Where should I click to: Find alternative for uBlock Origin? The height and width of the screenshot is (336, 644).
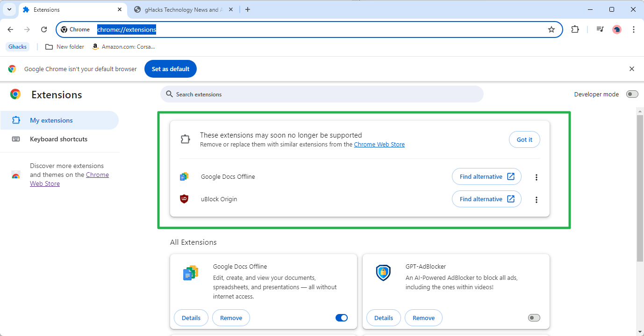click(x=487, y=199)
